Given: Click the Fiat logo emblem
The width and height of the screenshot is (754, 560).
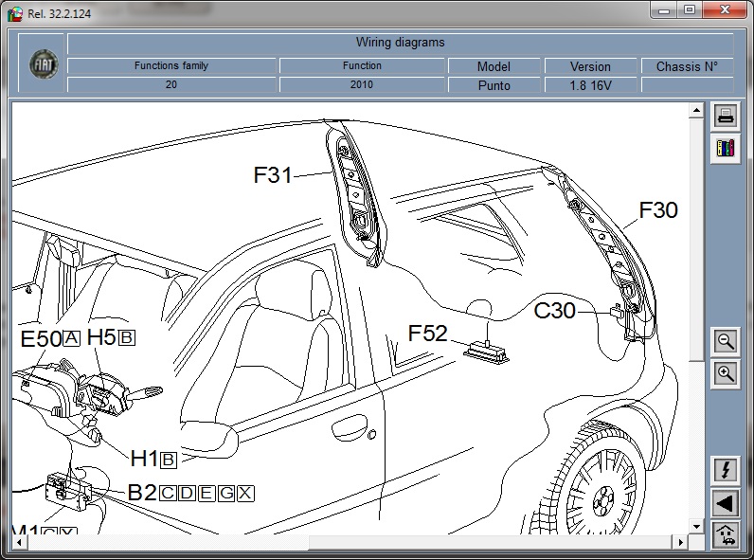Looking at the screenshot, I should tap(43, 63).
